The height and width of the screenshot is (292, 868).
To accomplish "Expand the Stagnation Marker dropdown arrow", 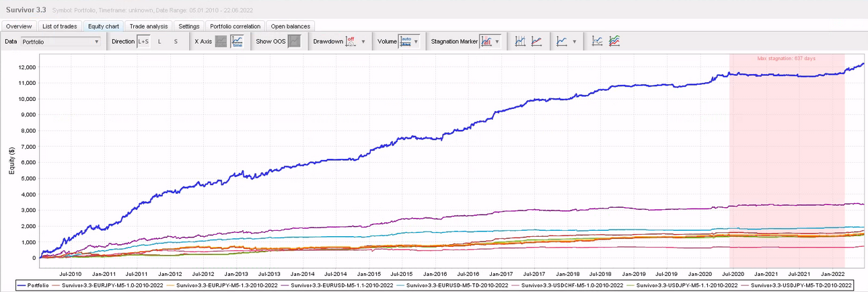I will pyautogui.click(x=497, y=42).
